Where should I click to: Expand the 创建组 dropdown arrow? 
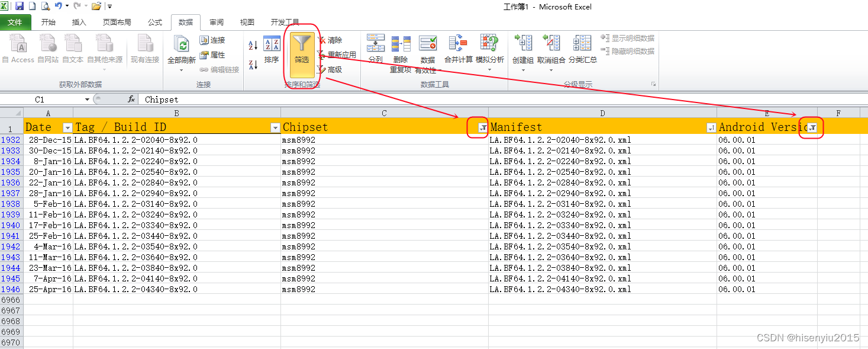(523, 70)
